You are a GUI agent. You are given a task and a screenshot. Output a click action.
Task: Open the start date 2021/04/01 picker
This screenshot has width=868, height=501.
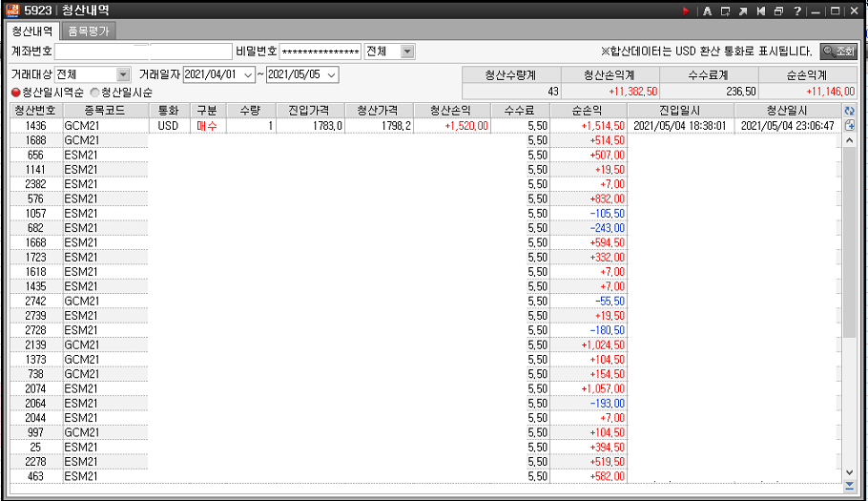(x=249, y=74)
